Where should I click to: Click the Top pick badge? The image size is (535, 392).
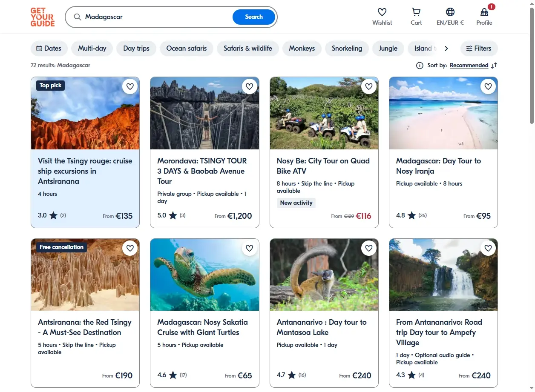coord(51,86)
